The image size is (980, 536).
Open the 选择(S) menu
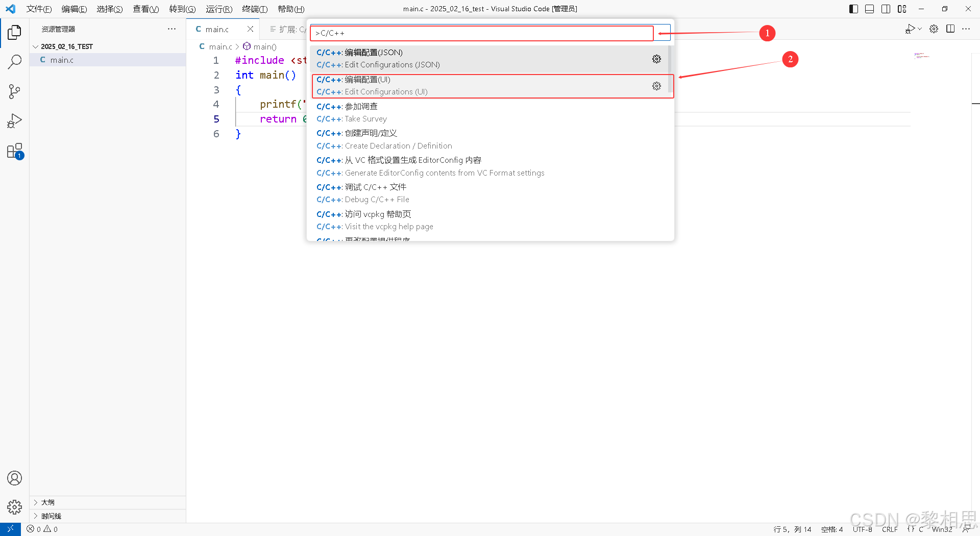click(110, 9)
